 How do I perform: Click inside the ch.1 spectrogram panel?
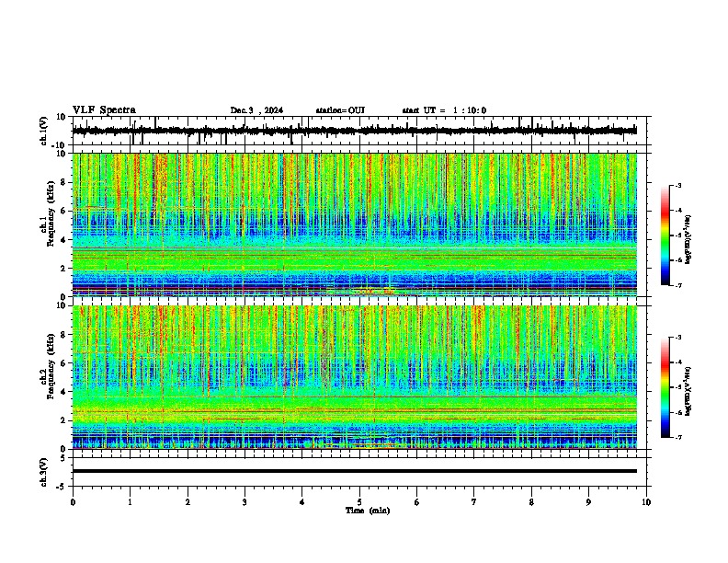pyautogui.click(x=354, y=224)
